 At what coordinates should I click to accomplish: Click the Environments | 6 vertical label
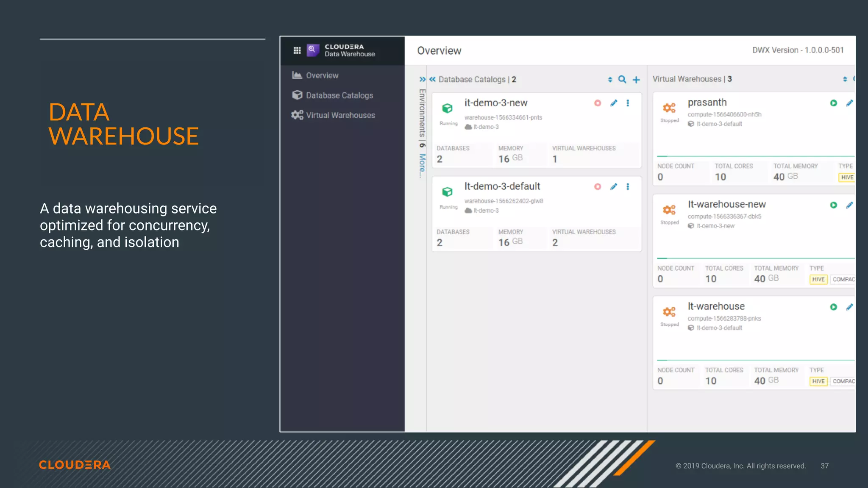pos(422,118)
